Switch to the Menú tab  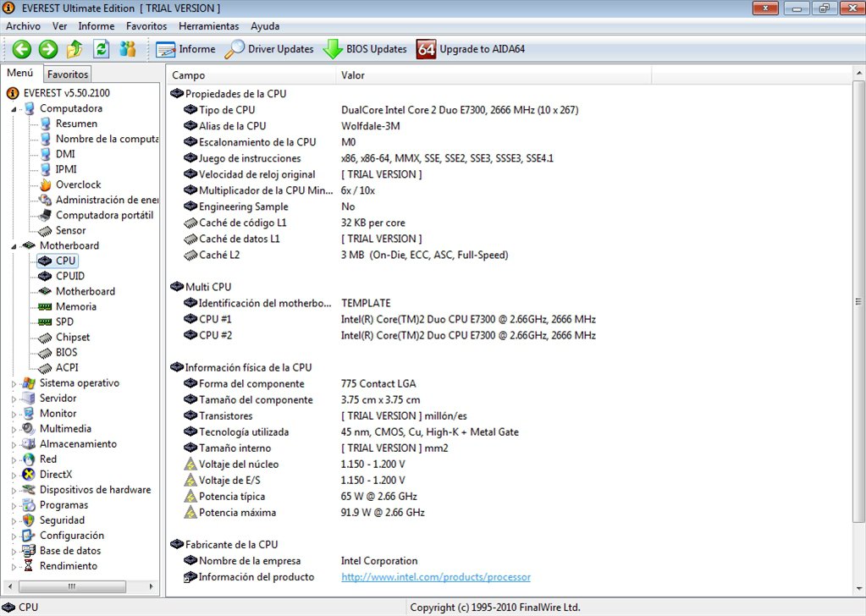20,73
